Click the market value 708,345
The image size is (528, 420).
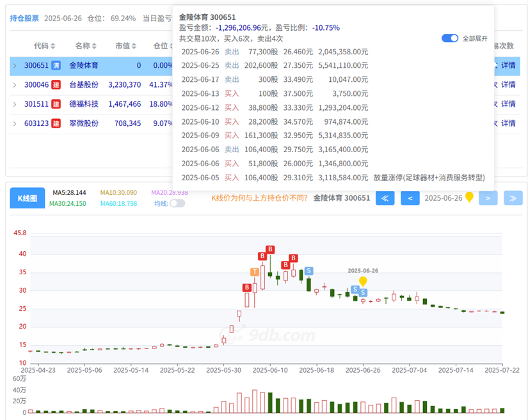click(x=127, y=123)
